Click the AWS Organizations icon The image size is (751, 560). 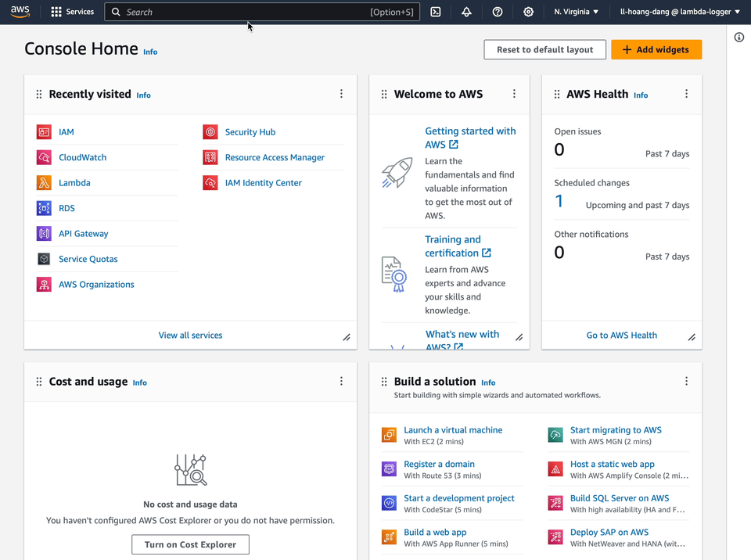[44, 284]
